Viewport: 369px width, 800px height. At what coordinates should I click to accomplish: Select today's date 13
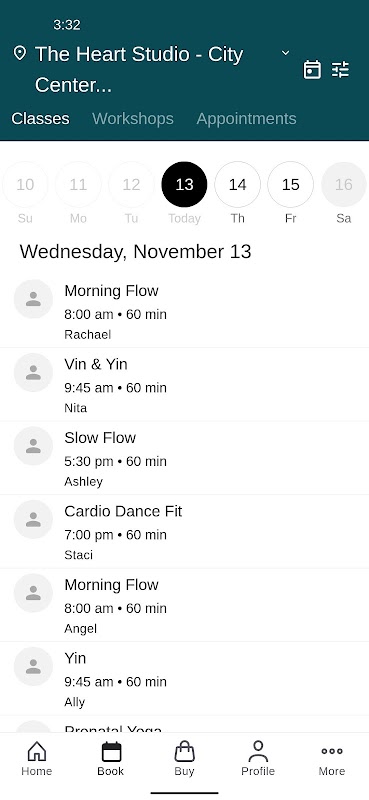(x=184, y=185)
